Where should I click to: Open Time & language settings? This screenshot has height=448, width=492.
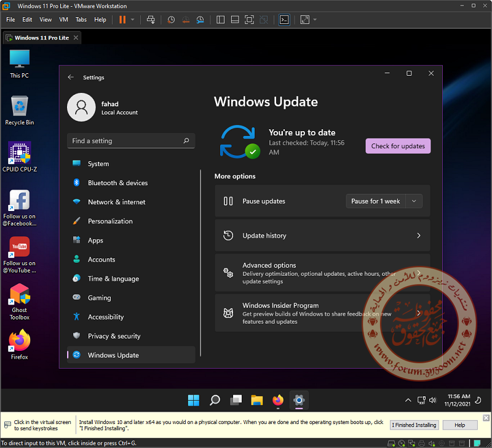coord(131,279)
